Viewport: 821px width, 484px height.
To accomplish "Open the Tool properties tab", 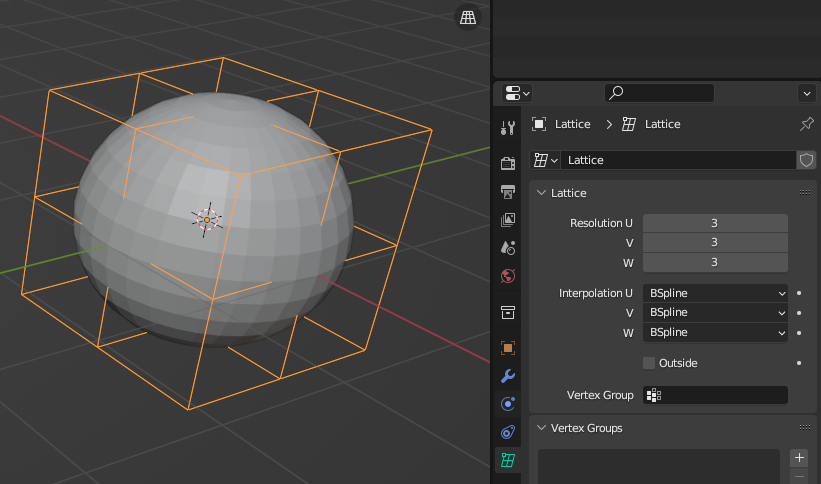I will point(507,127).
